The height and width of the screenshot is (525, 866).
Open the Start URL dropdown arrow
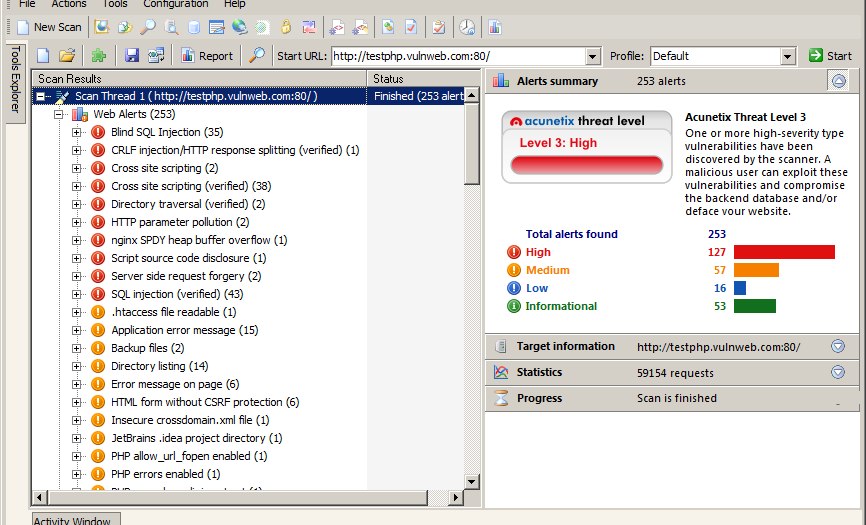592,56
